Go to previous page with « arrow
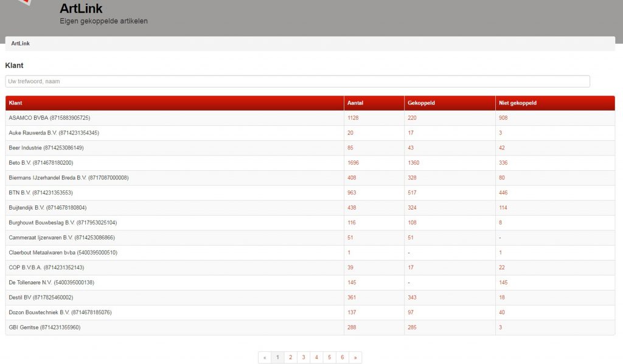This screenshot has width=623, height=364. coord(265,358)
